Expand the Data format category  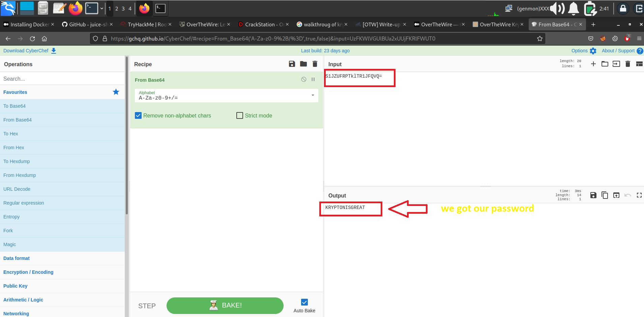coord(17,258)
